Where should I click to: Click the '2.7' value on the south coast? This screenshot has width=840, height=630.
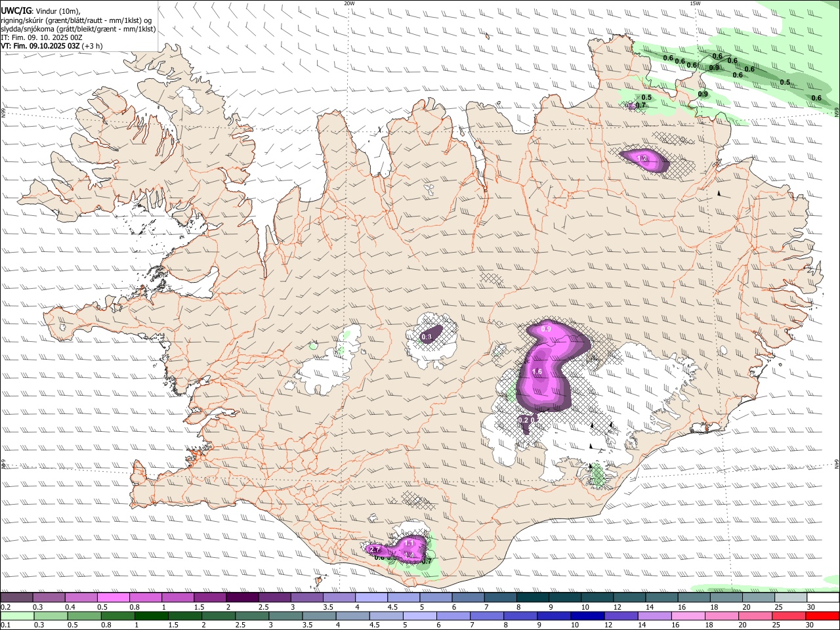point(375,549)
